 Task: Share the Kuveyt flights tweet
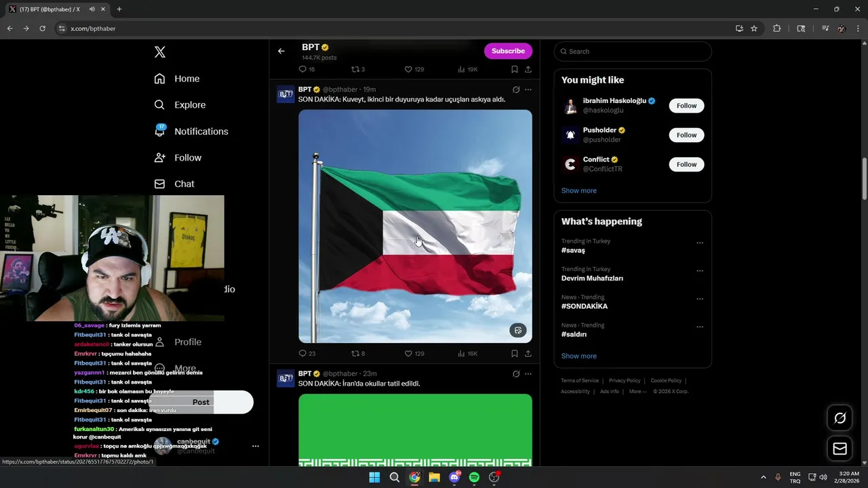tap(528, 353)
